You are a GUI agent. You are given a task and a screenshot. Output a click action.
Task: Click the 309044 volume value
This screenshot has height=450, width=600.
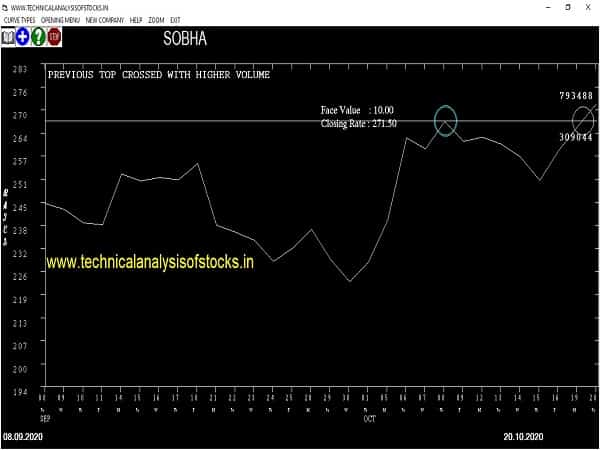pos(576,137)
